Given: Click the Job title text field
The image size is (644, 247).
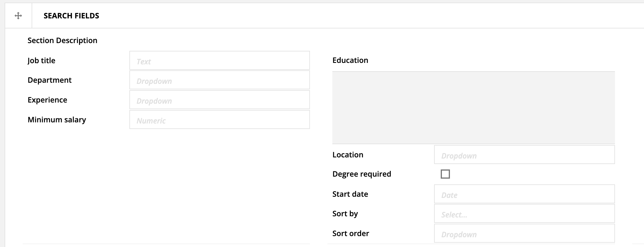Looking at the screenshot, I should click(x=219, y=61).
